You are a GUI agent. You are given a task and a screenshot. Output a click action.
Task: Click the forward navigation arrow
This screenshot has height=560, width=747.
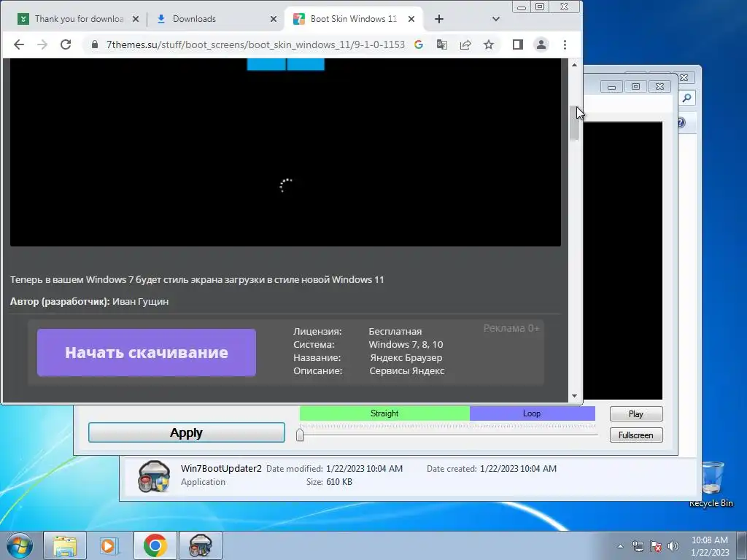[42, 44]
